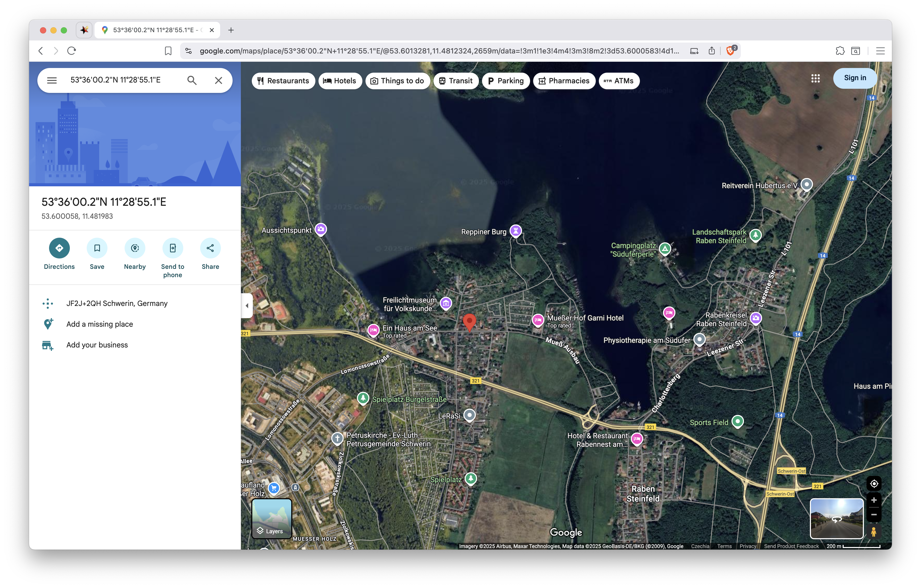Pick the Street View pegman
This screenshot has width=921, height=588.
873,532
